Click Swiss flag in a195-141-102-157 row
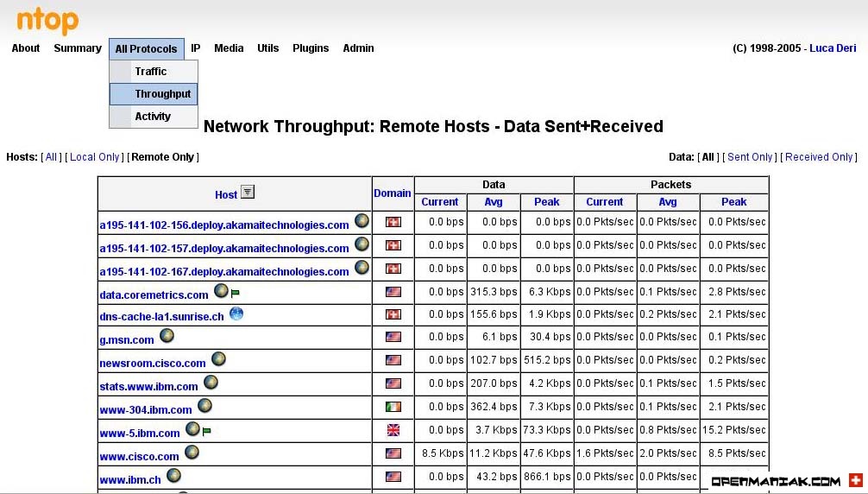This screenshot has height=494, width=868. (393, 245)
